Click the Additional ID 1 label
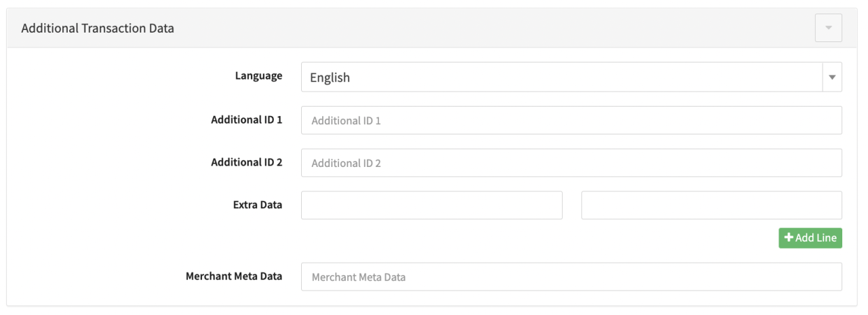Screen dimensions: 868x315 (247, 119)
